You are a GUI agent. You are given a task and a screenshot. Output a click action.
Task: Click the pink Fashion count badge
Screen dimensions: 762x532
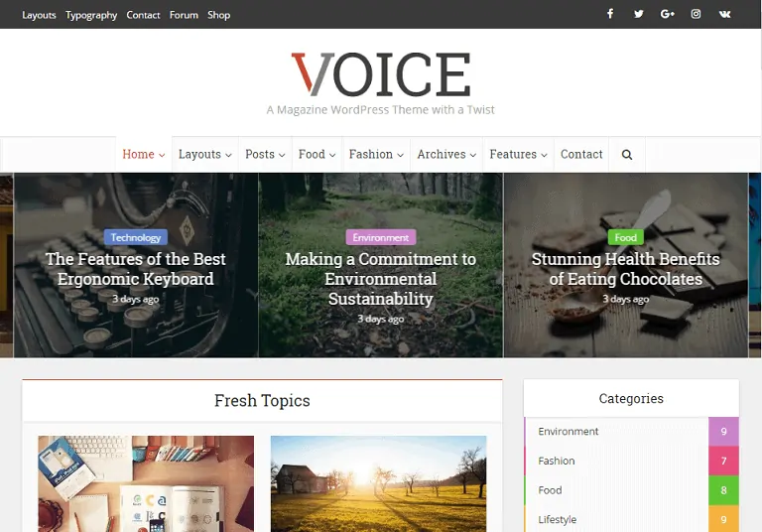click(x=723, y=461)
